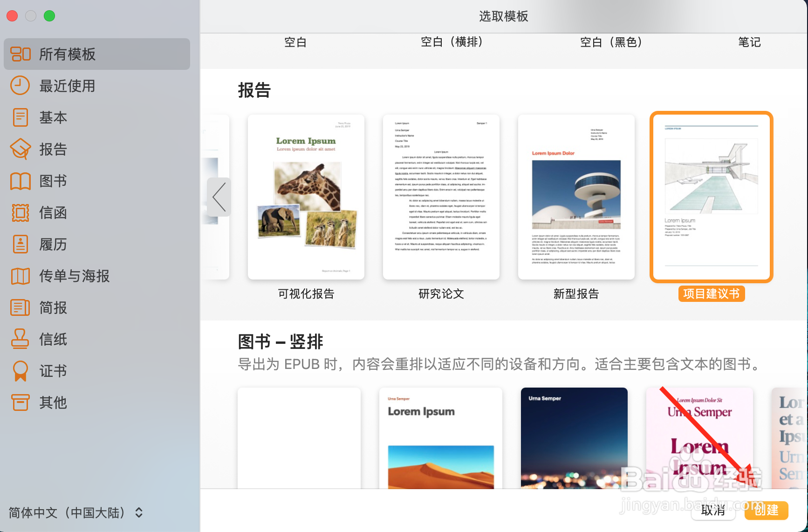Expand the language selector showing 简体中文（中国大陆）
The height and width of the screenshot is (532, 808).
[x=75, y=512]
